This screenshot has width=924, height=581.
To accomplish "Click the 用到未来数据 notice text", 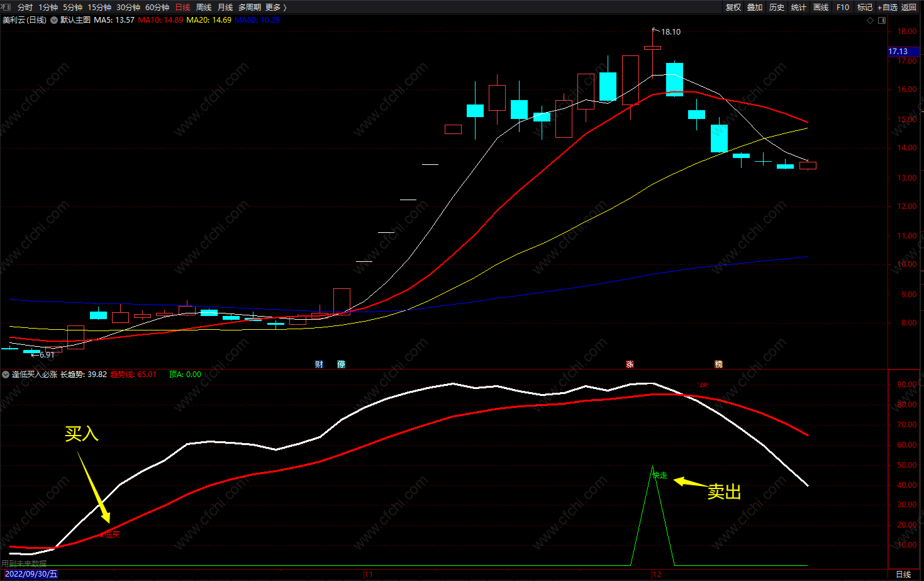I will pyautogui.click(x=24, y=563).
